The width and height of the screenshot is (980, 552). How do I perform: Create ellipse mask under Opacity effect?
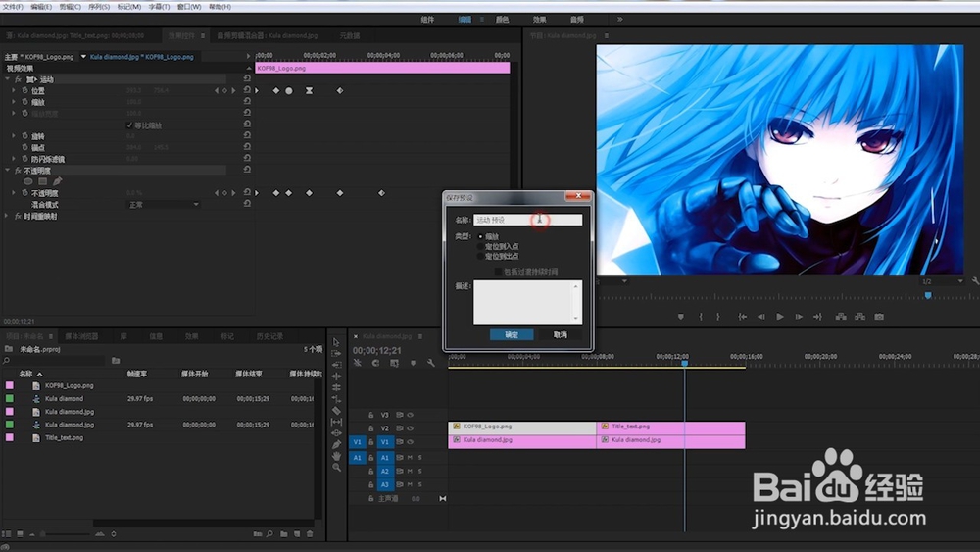[x=28, y=181]
